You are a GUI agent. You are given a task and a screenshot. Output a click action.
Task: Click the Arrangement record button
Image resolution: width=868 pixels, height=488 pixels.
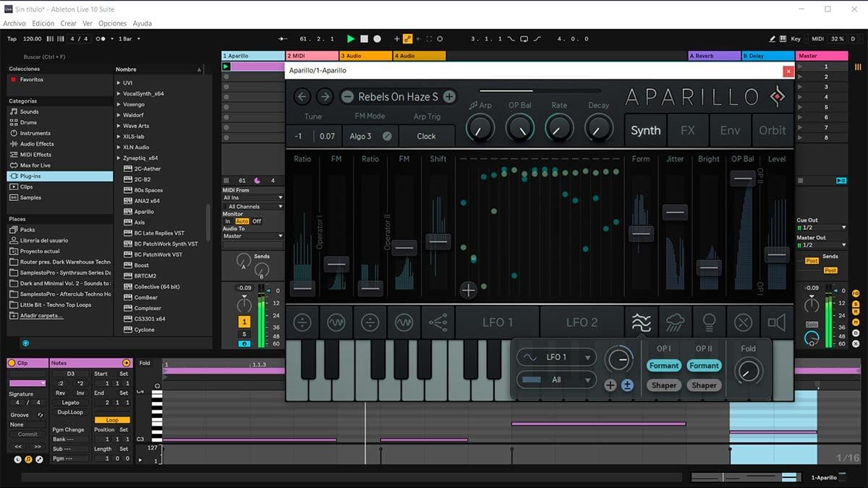(378, 38)
